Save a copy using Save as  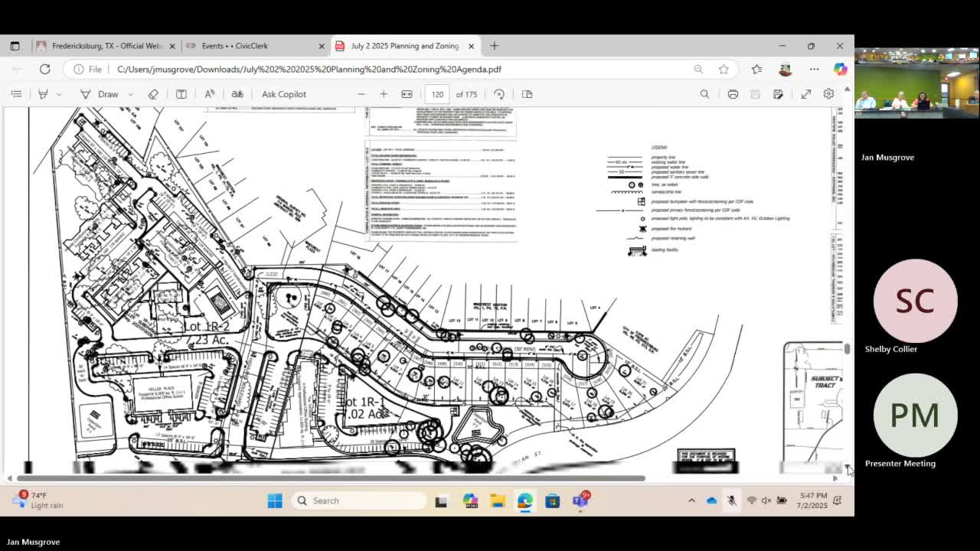[x=776, y=93]
